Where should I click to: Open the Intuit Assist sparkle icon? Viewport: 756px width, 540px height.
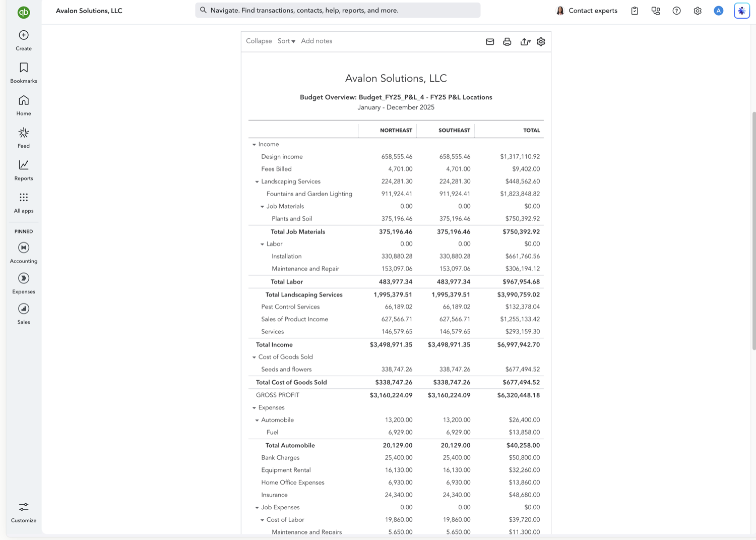[x=742, y=11]
